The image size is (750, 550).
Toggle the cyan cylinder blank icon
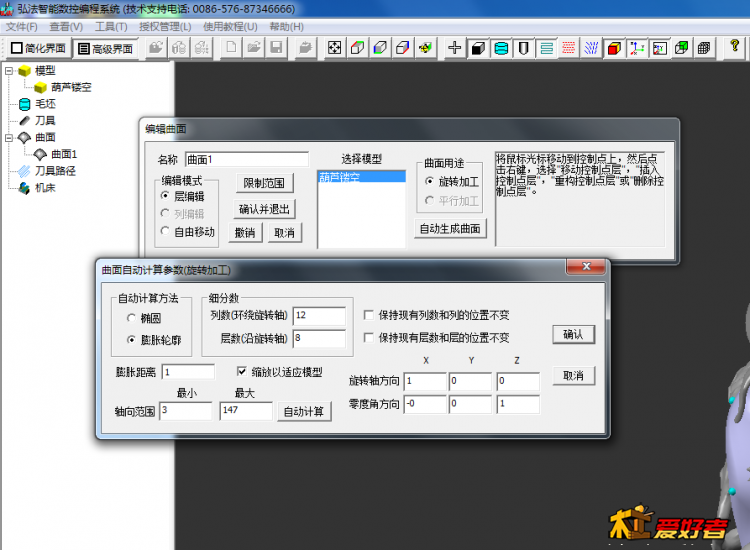pyautogui.click(x=501, y=48)
